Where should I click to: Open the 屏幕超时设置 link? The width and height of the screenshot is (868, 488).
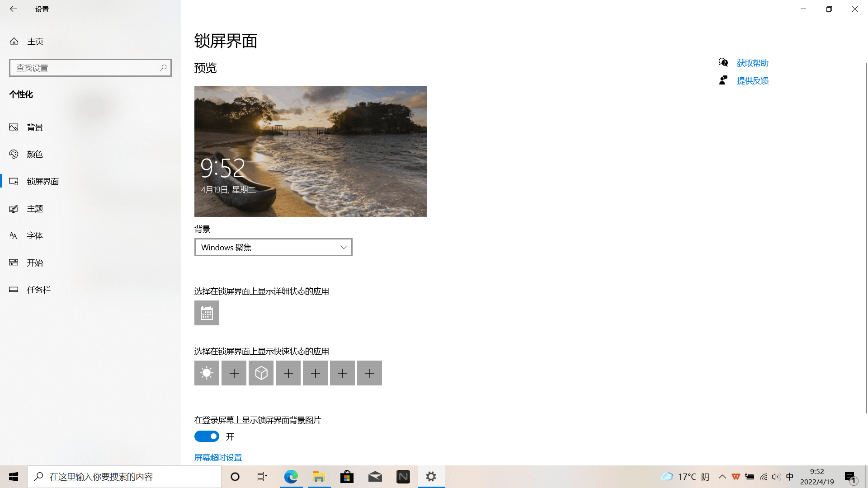click(218, 457)
